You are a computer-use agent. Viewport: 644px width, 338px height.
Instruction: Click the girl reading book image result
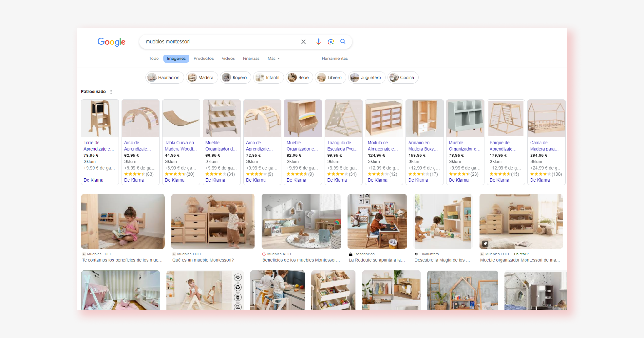click(123, 221)
